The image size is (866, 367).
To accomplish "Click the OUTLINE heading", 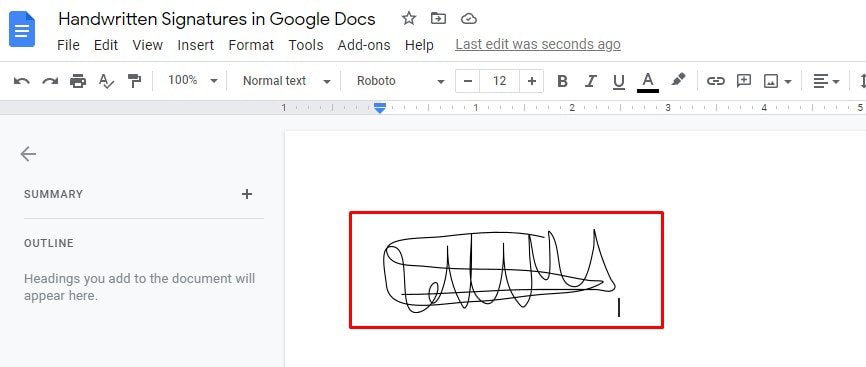I will coord(49,243).
